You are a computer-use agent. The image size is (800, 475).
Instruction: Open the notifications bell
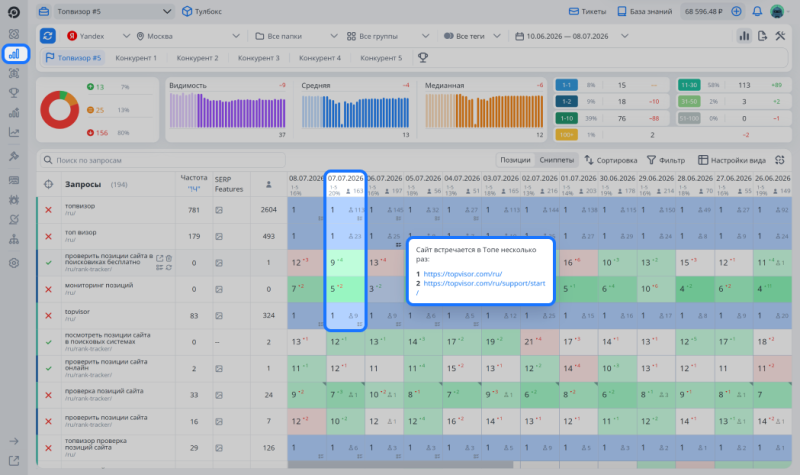click(757, 11)
